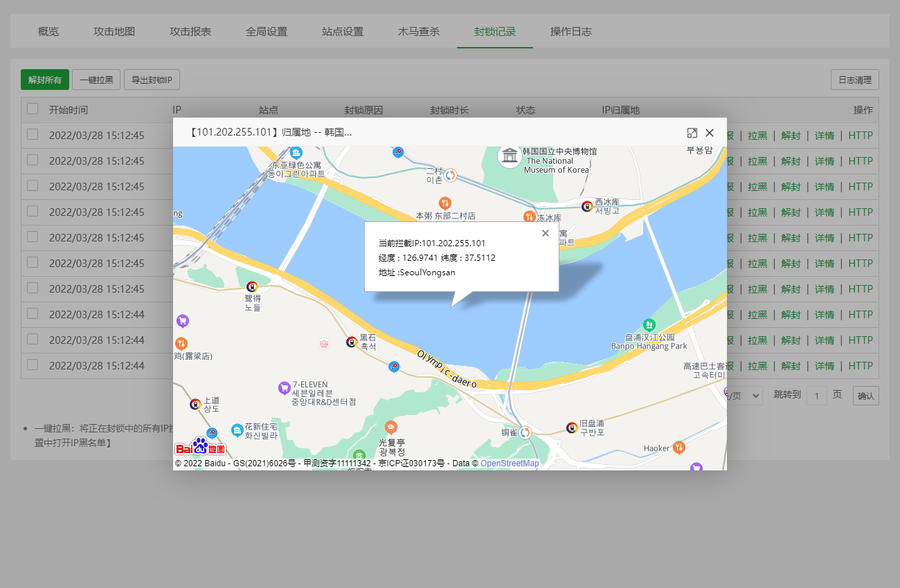
Task: Open the OpenStreetMap attribution link
Action: [x=510, y=463]
